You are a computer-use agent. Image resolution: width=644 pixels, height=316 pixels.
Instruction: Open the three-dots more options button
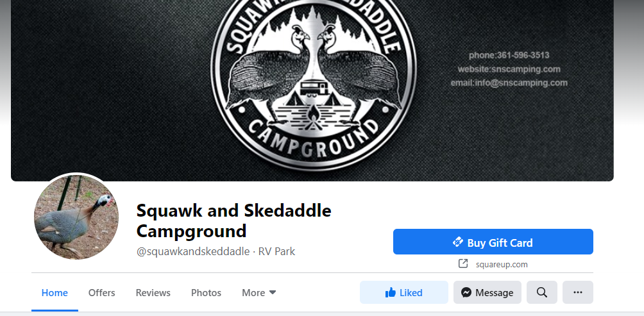578,293
